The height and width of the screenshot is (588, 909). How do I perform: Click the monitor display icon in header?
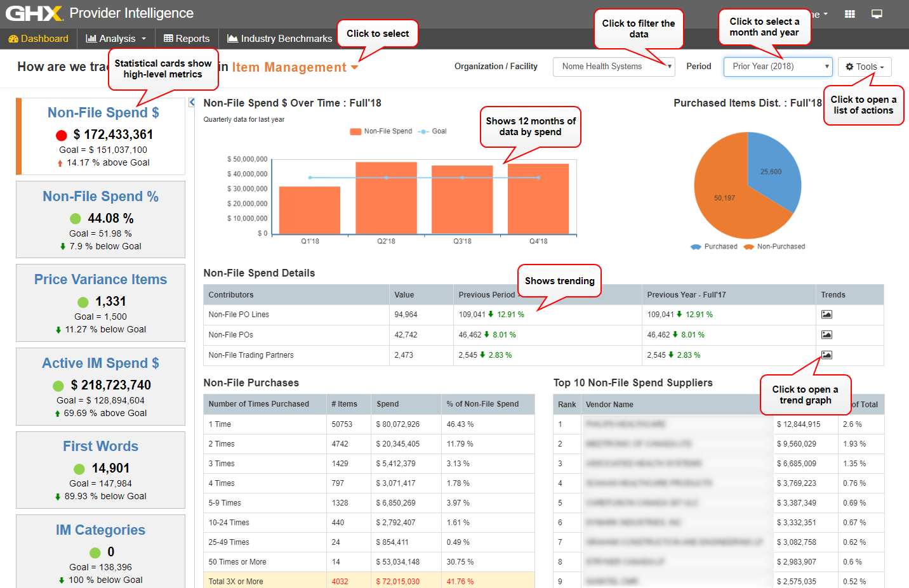877,14
